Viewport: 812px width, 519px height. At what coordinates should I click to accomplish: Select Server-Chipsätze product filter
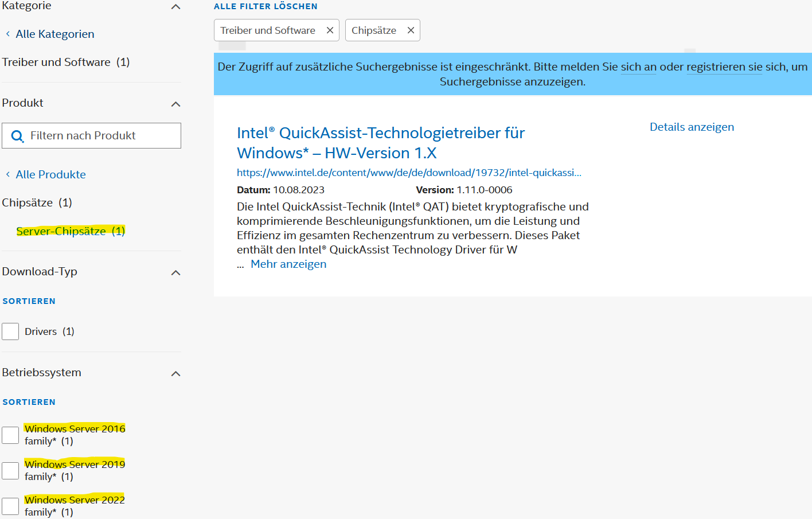[71, 231]
